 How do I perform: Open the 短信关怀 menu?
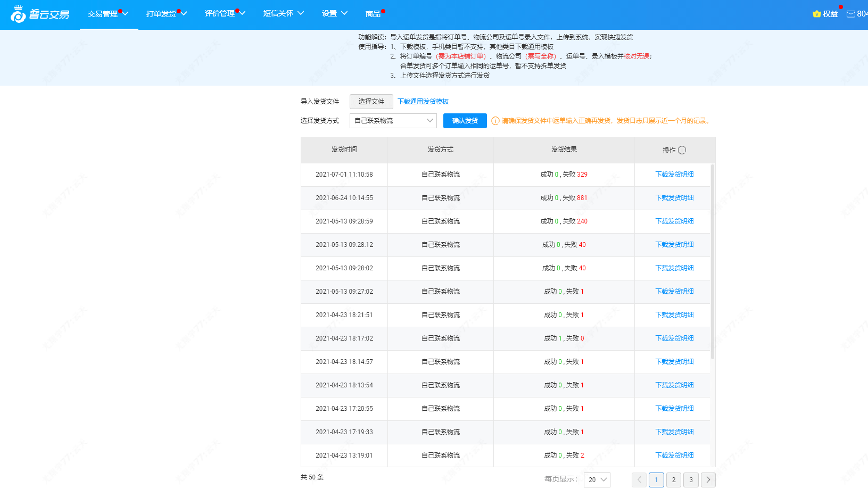(284, 14)
